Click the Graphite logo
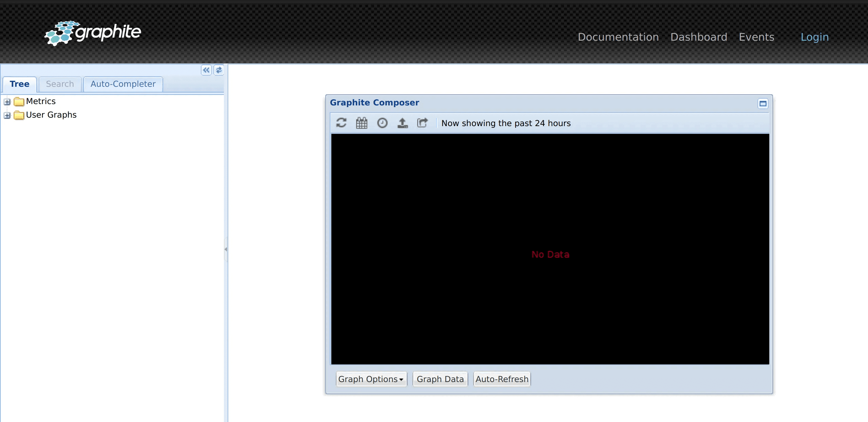 pos(93,33)
